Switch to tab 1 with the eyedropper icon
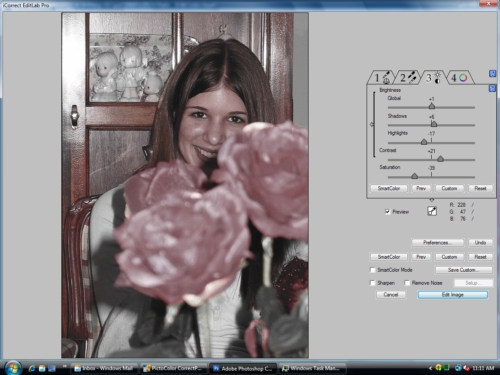This screenshot has height=375, width=500. (x=381, y=78)
